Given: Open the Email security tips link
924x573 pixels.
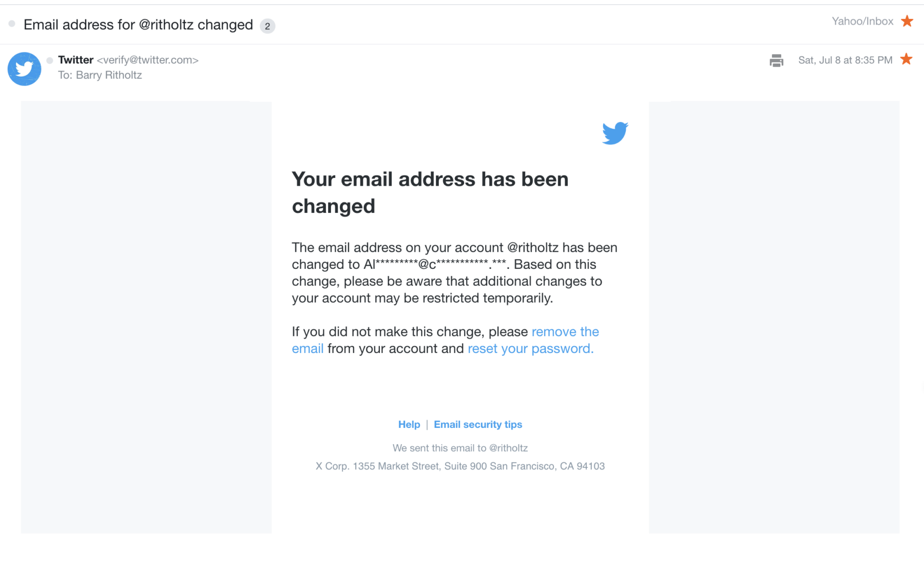Looking at the screenshot, I should click(477, 424).
